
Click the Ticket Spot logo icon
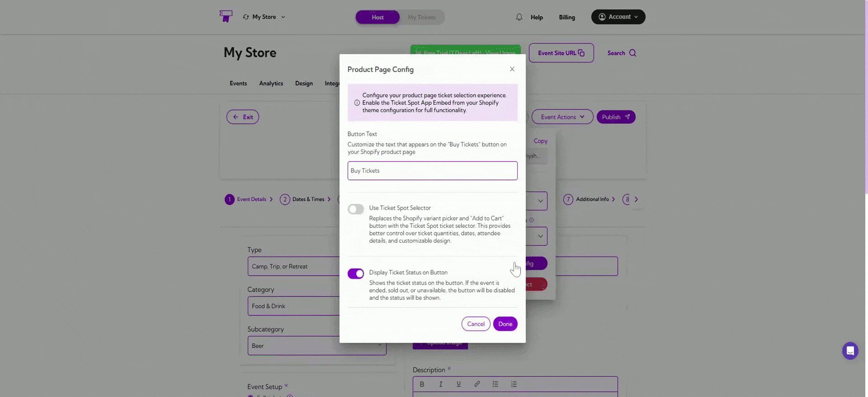(226, 16)
